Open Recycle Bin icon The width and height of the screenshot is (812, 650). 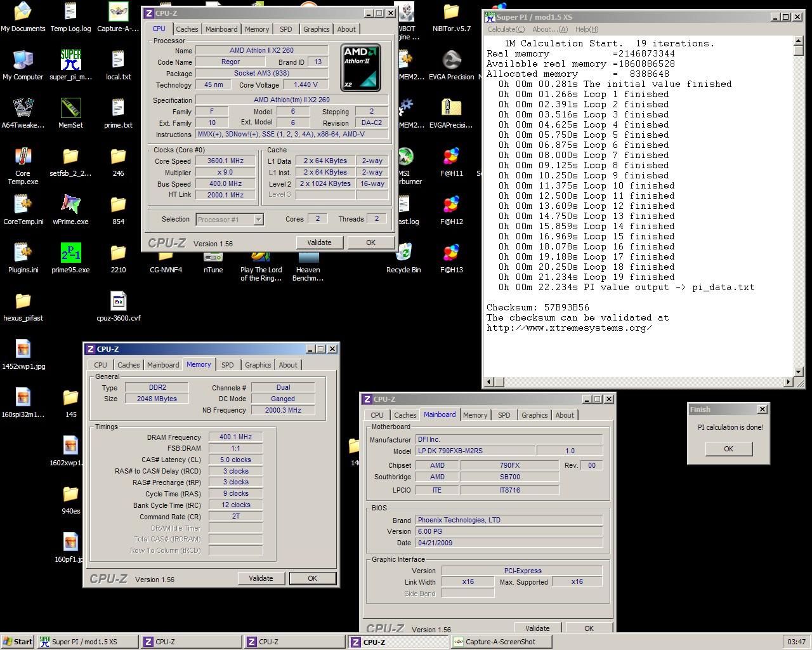403,258
